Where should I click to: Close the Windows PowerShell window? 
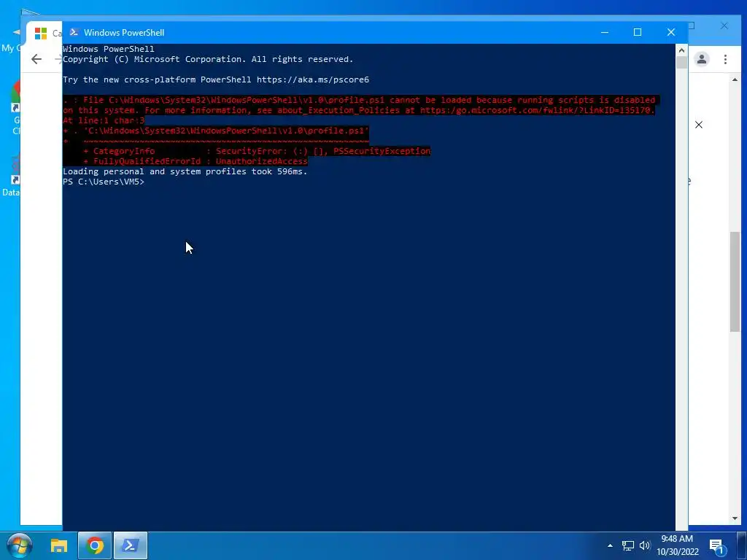tap(671, 32)
